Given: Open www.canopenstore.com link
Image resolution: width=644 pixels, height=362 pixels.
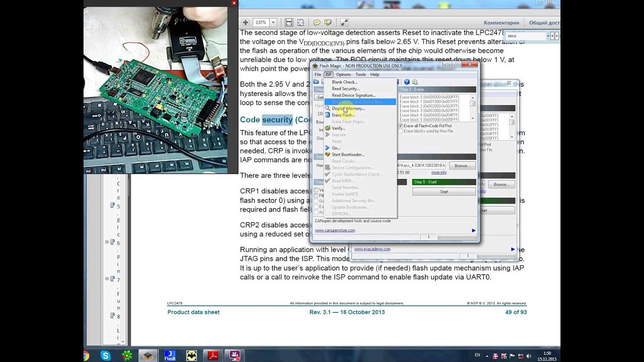Looking at the screenshot, I should tap(335, 230).
